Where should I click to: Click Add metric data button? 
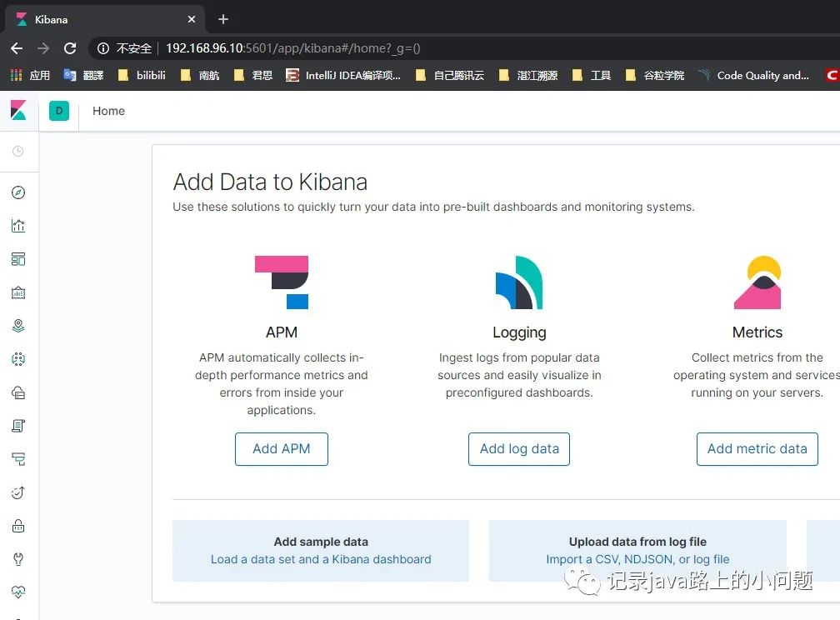(x=757, y=448)
